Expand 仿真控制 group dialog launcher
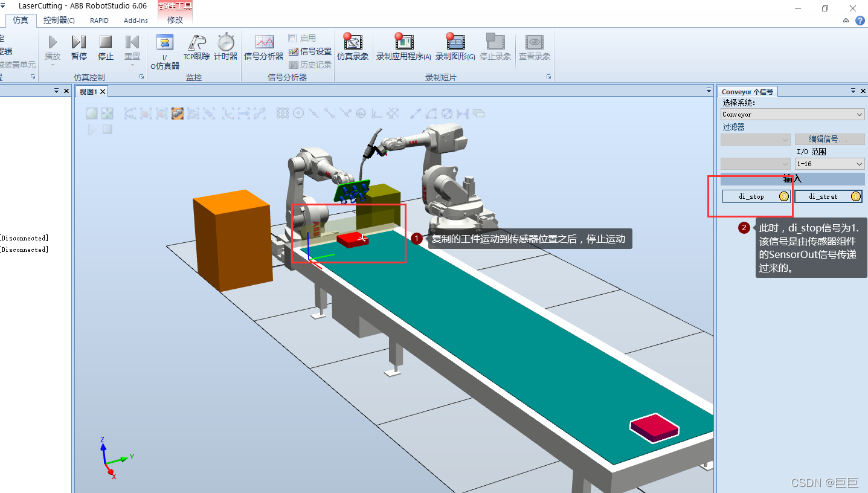Viewport: 868px width, 493px height. 141,77
